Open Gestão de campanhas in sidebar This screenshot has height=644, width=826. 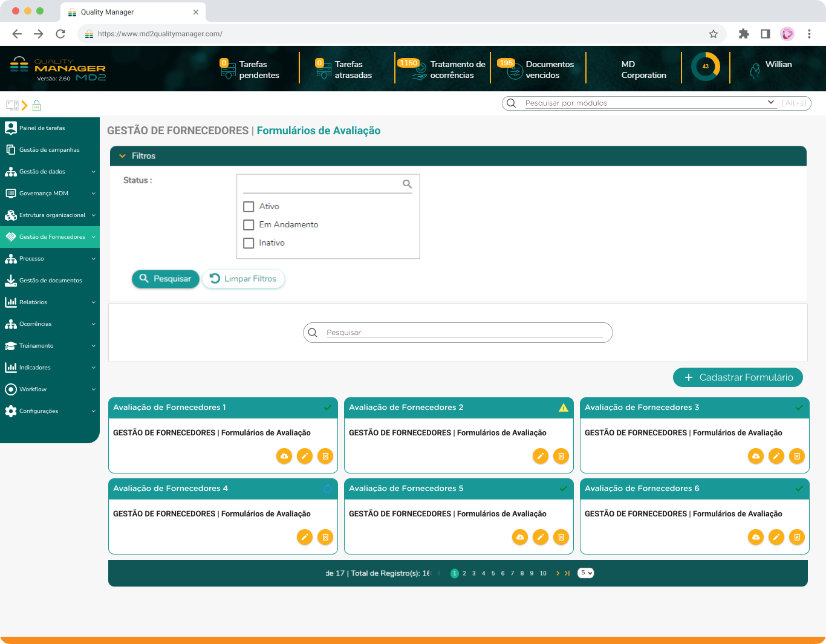(48, 150)
